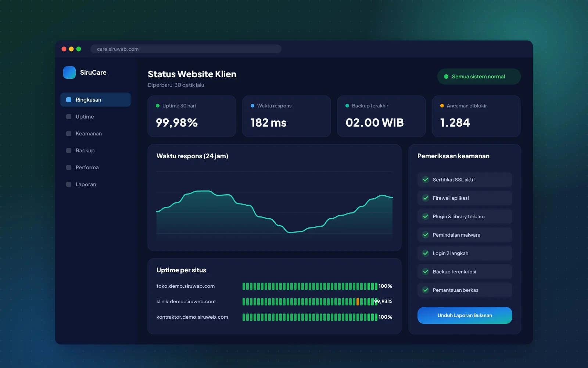Go to Uptime in the sidebar
Image resolution: width=588 pixels, height=368 pixels.
(96, 117)
